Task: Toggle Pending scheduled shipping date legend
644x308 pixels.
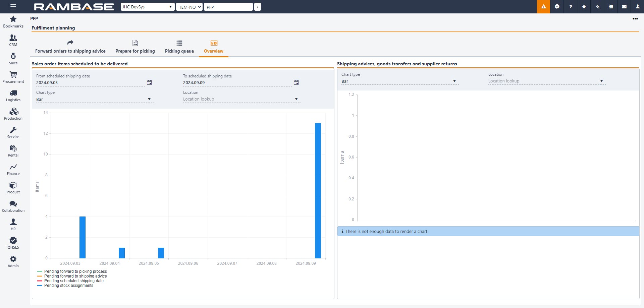Action: (x=74, y=281)
